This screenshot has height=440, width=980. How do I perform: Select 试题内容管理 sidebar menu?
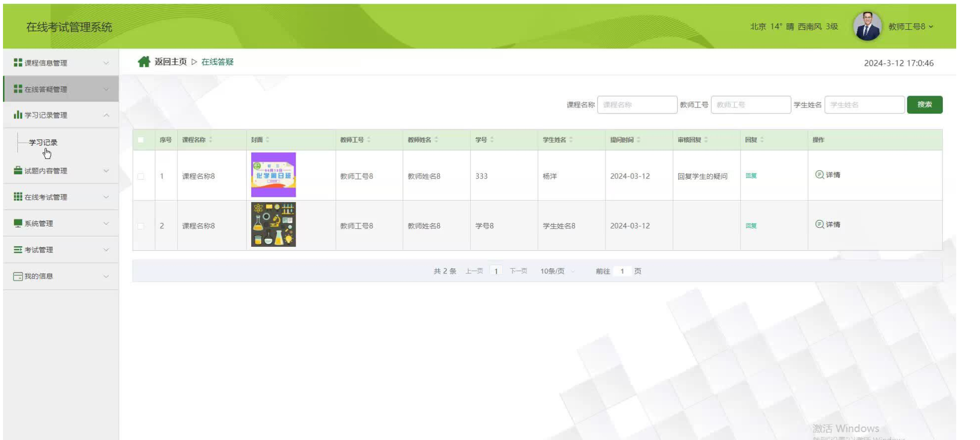pos(61,170)
